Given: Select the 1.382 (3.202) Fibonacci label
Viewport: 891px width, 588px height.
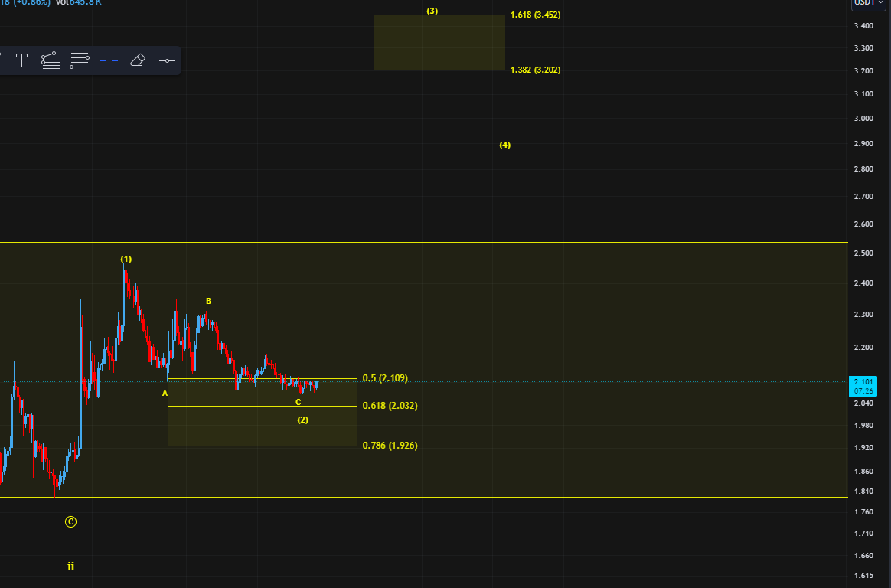Looking at the screenshot, I should click(535, 70).
